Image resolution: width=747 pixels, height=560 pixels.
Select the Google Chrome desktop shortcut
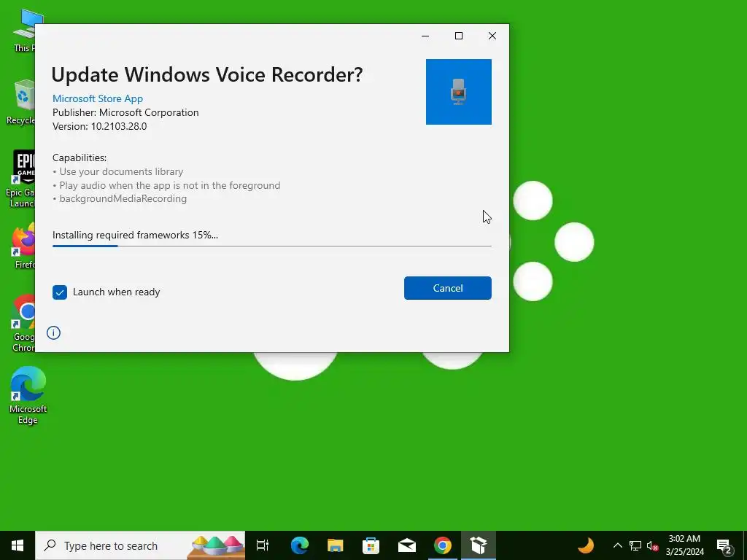[x=23, y=323]
